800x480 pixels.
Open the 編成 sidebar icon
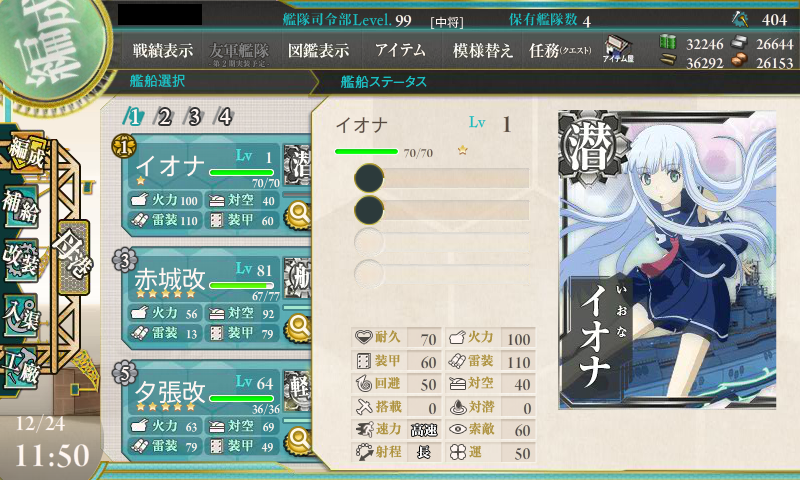point(24,152)
